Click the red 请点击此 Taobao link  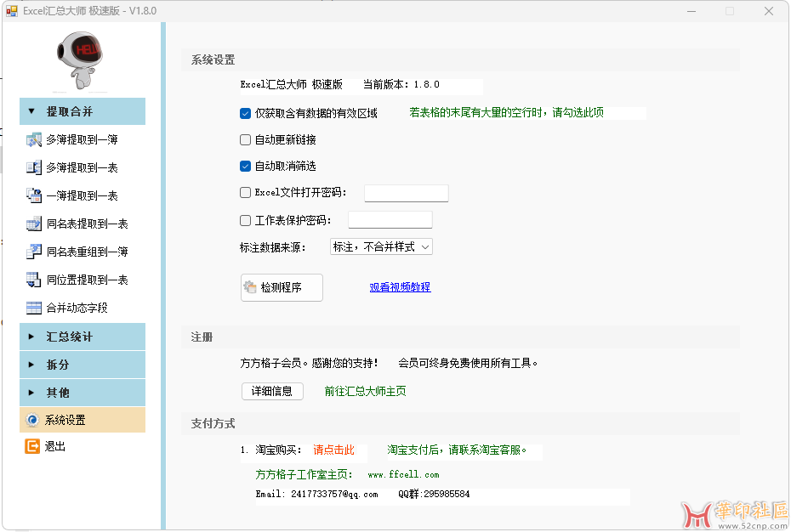(334, 450)
